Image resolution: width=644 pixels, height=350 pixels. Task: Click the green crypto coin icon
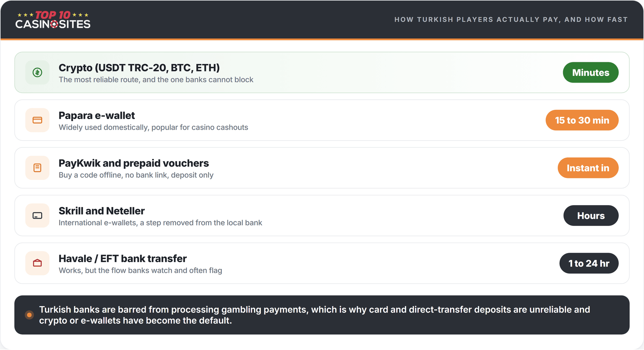pyautogui.click(x=37, y=73)
